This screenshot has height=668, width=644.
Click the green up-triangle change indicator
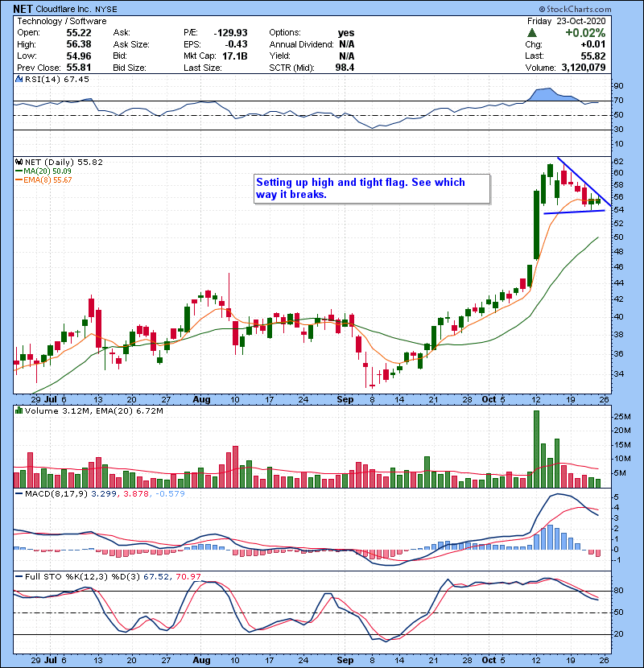[x=531, y=33]
